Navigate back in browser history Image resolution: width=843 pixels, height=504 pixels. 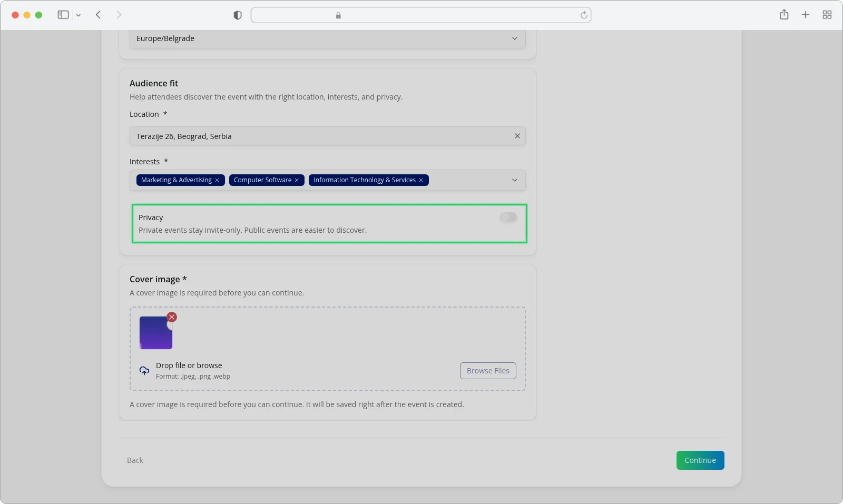(x=98, y=15)
